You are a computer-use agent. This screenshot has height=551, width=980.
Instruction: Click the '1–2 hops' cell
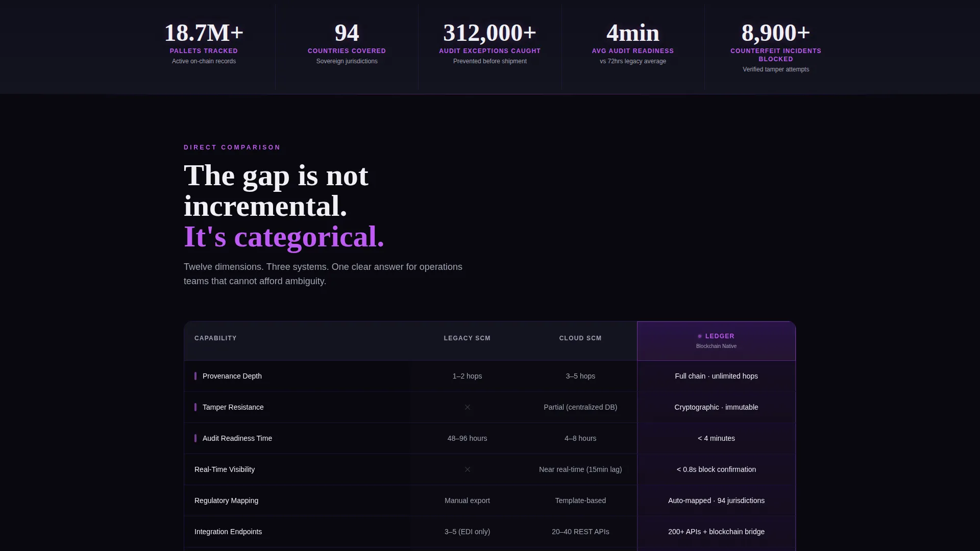(467, 376)
